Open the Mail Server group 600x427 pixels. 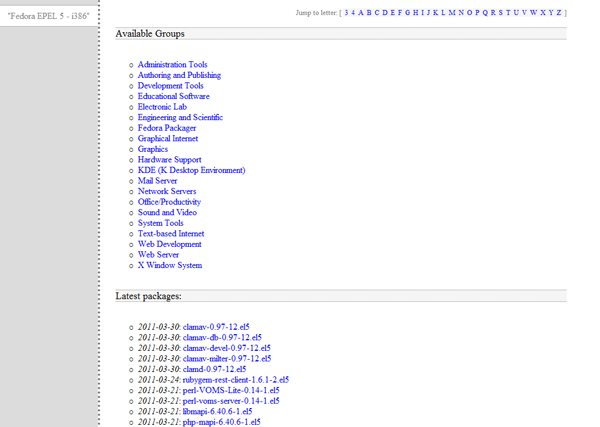pos(158,181)
